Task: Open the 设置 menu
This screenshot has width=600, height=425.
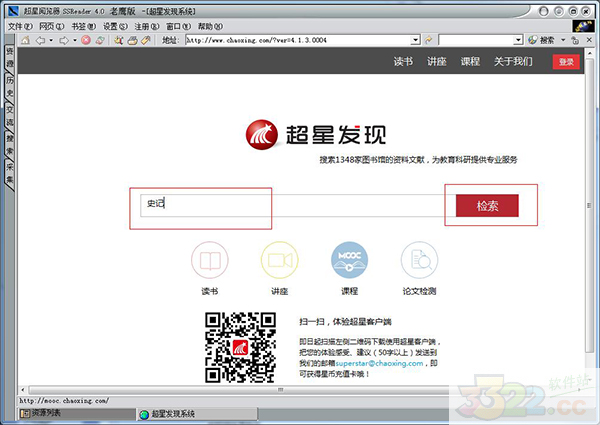Action: [115, 26]
